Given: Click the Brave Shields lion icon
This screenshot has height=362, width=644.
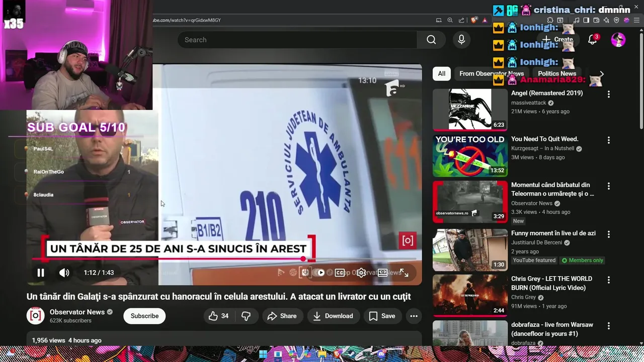Looking at the screenshot, I should pos(473,20).
